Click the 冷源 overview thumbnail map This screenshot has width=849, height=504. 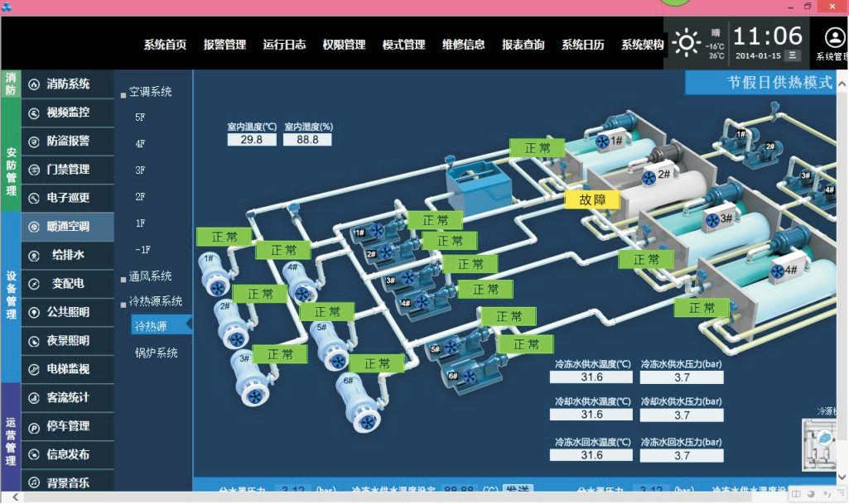tap(821, 441)
